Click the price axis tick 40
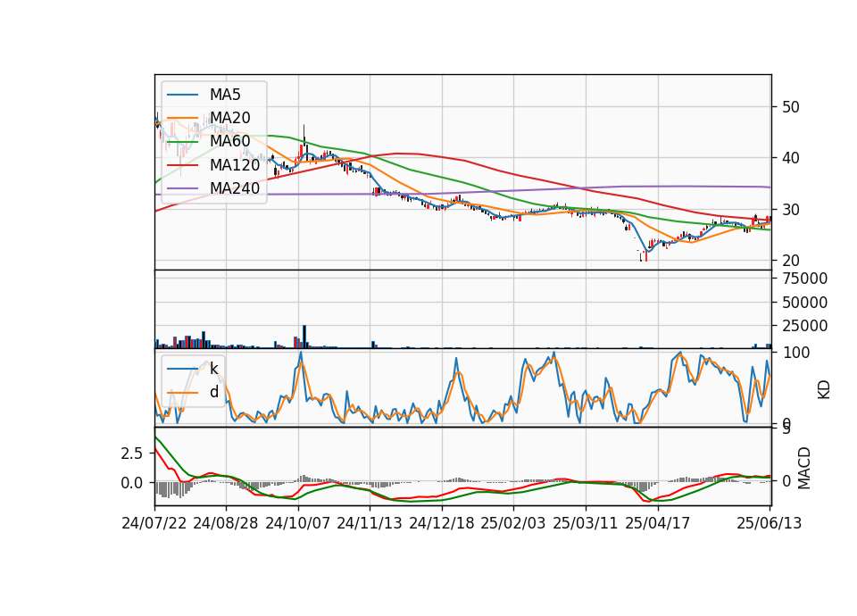This screenshot has height=616, width=857. pos(791,158)
